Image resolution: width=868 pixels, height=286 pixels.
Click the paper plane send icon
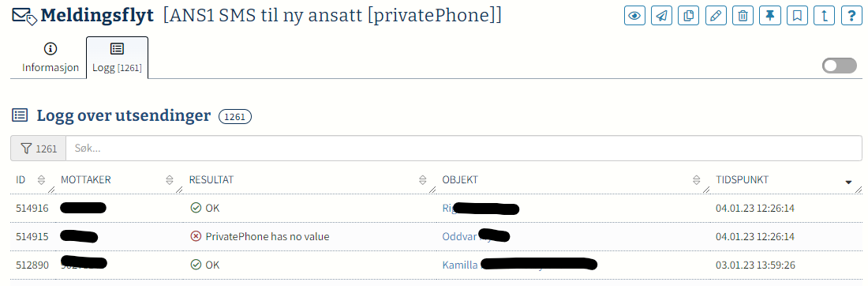pyautogui.click(x=661, y=16)
